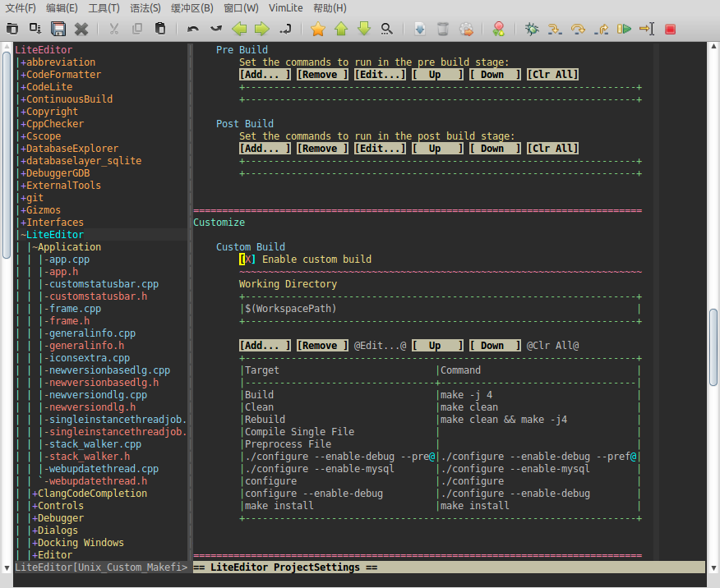Click the green forward arrow icon
Image resolution: width=720 pixels, height=588 pixels.
(262, 29)
